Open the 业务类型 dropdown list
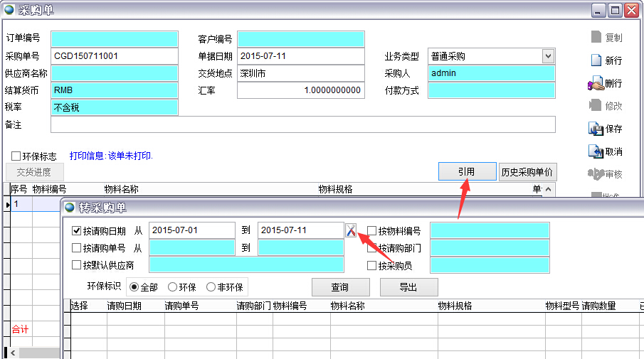 [547, 56]
